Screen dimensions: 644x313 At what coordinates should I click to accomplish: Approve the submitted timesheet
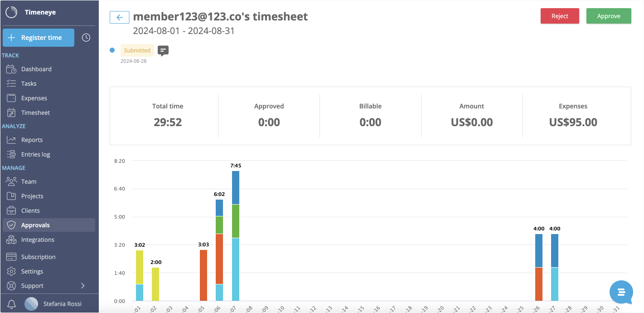tap(609, 15)
